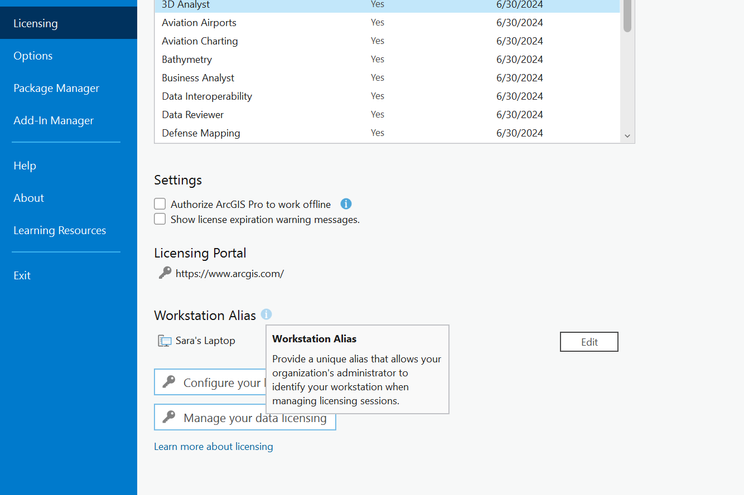The width and height of the screenshot is (744, 495).
Task: Click the key icon beside licensing portal URL
Action: (165, 273)
